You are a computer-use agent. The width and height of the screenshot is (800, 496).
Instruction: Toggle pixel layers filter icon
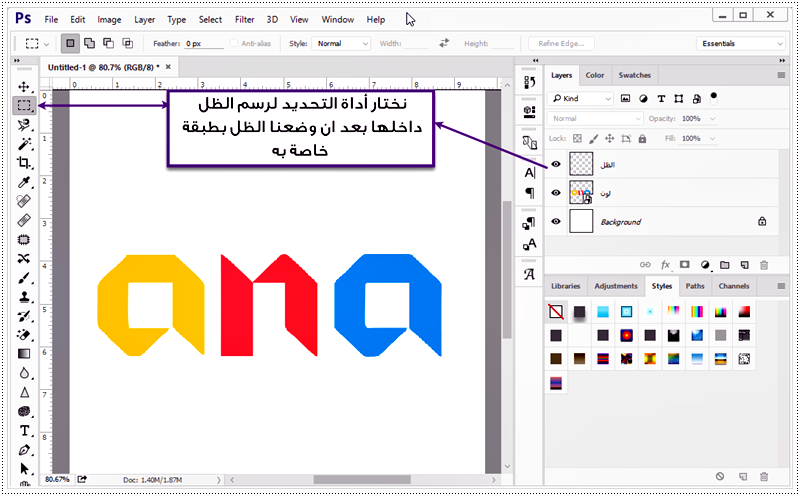[626, 98]
